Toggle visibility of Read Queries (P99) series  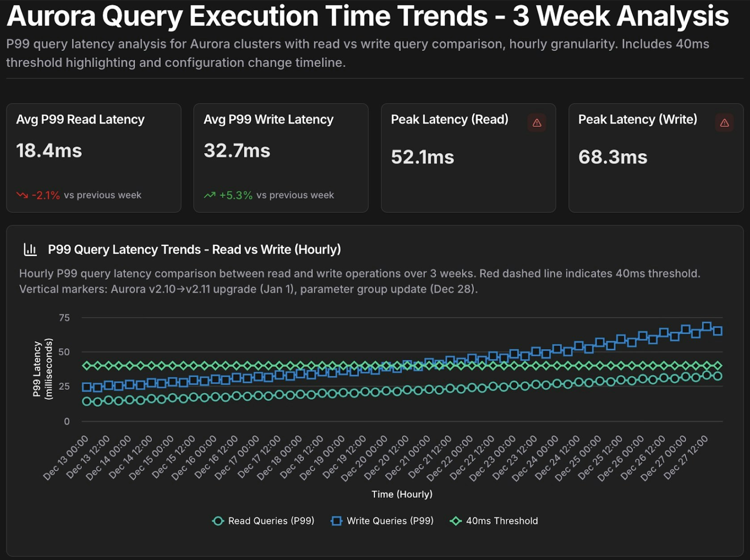[271, 521]
